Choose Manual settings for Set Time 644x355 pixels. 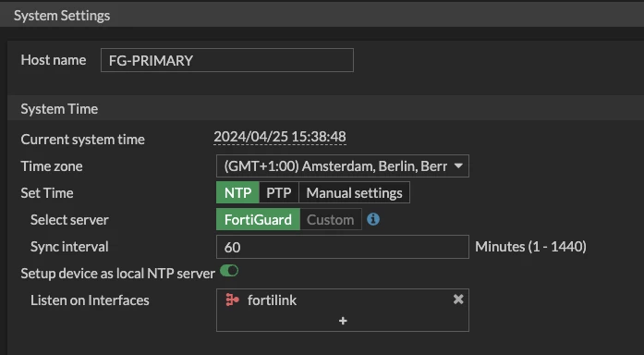[354, 192]
